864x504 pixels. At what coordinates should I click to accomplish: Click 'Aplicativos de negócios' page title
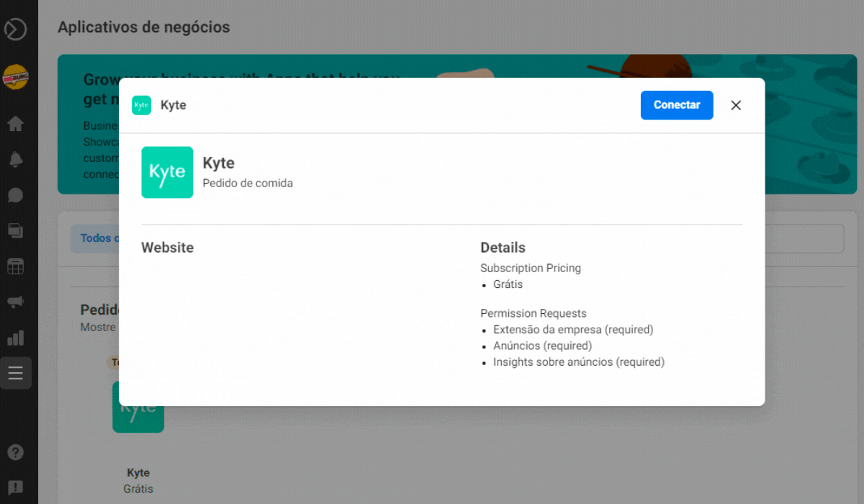[144, 27]
